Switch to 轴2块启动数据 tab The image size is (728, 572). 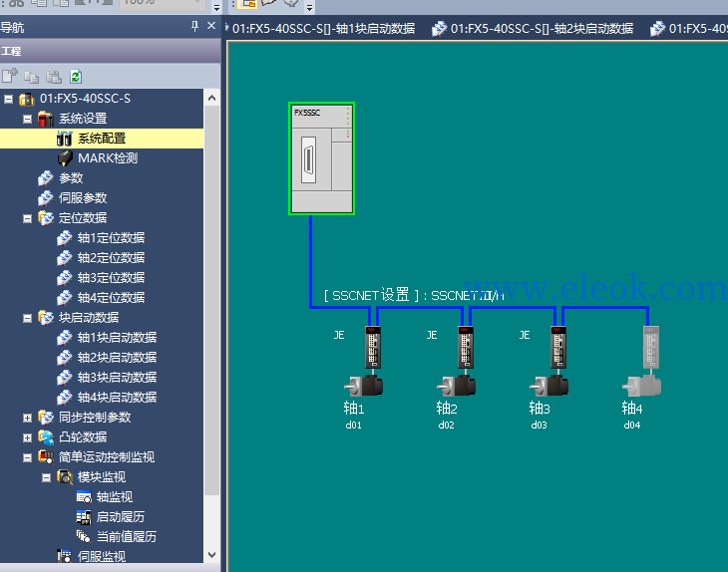point(533,29)
